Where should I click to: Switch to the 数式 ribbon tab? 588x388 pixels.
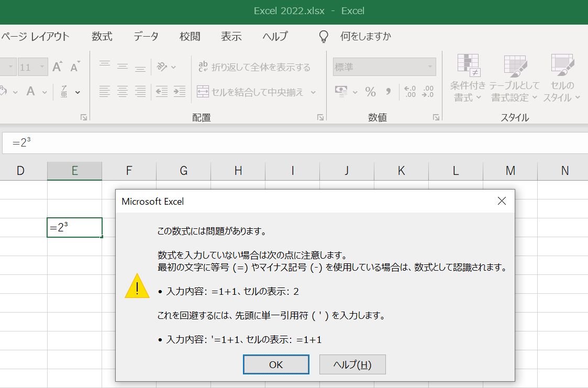(x=102, y=36)
